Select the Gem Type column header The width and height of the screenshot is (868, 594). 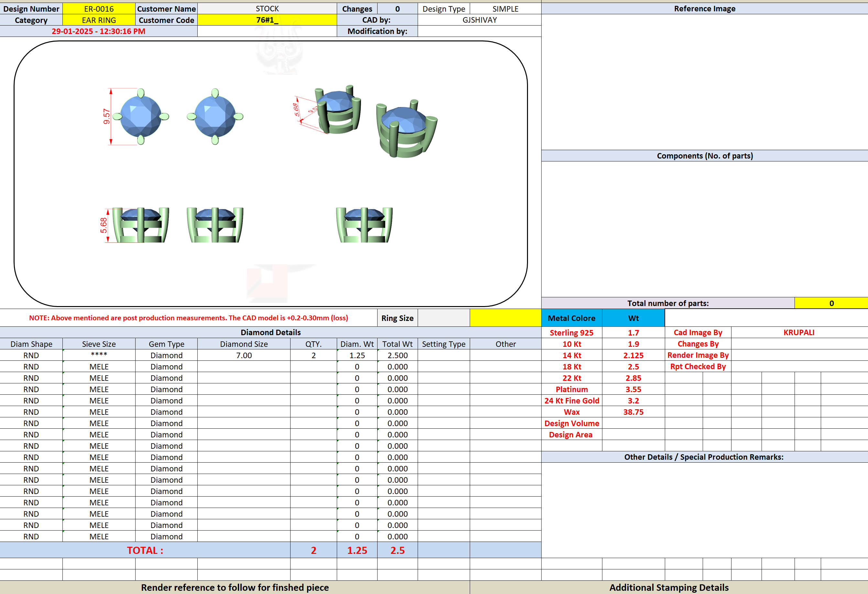166,344
